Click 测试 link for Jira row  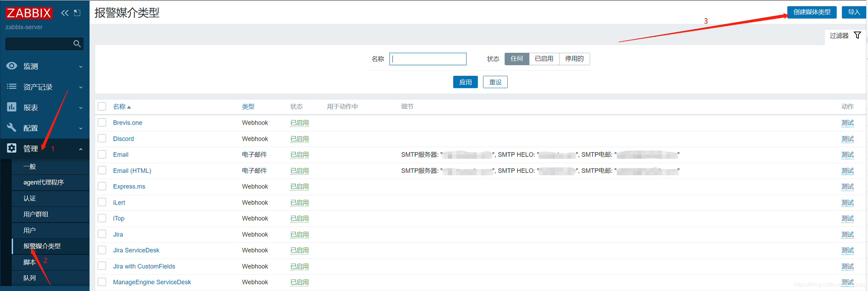tap(847, 234)
